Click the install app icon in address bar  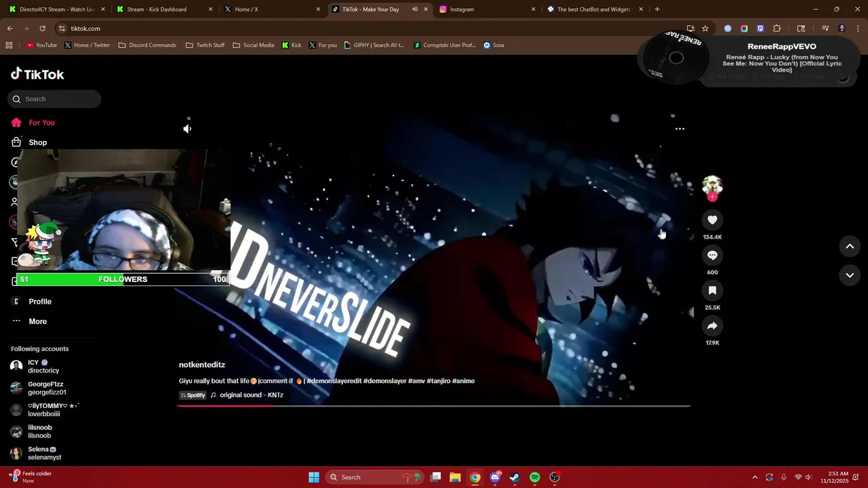(x=690, y=28)
